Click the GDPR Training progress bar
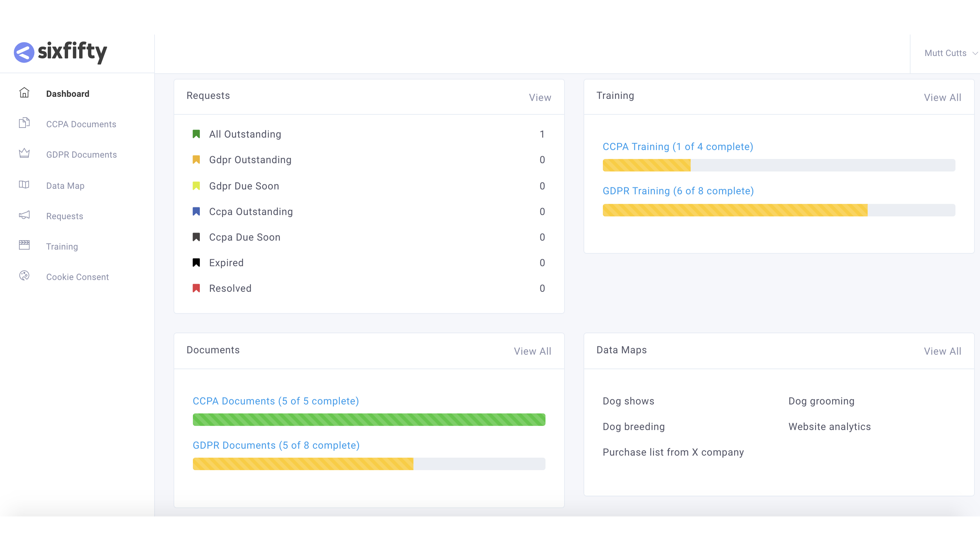 pyautogui.click(x=779, y=210)
